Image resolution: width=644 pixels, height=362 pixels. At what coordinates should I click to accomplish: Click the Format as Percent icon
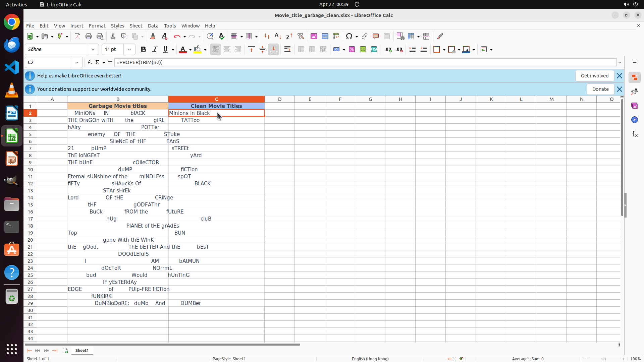pyautogui.click(x=352, y=50)
